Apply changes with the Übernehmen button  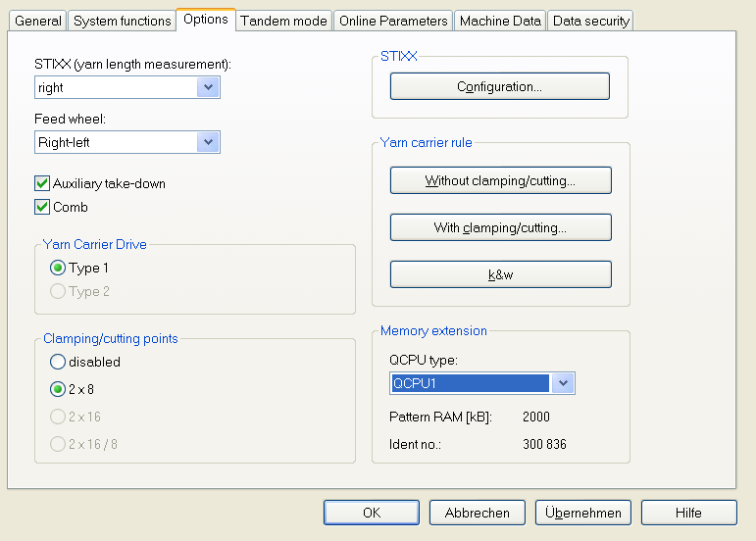[583, 513]
